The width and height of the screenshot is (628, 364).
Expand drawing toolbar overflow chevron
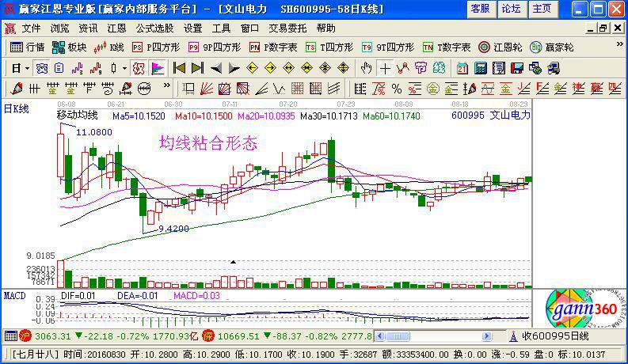pos(166,87)
